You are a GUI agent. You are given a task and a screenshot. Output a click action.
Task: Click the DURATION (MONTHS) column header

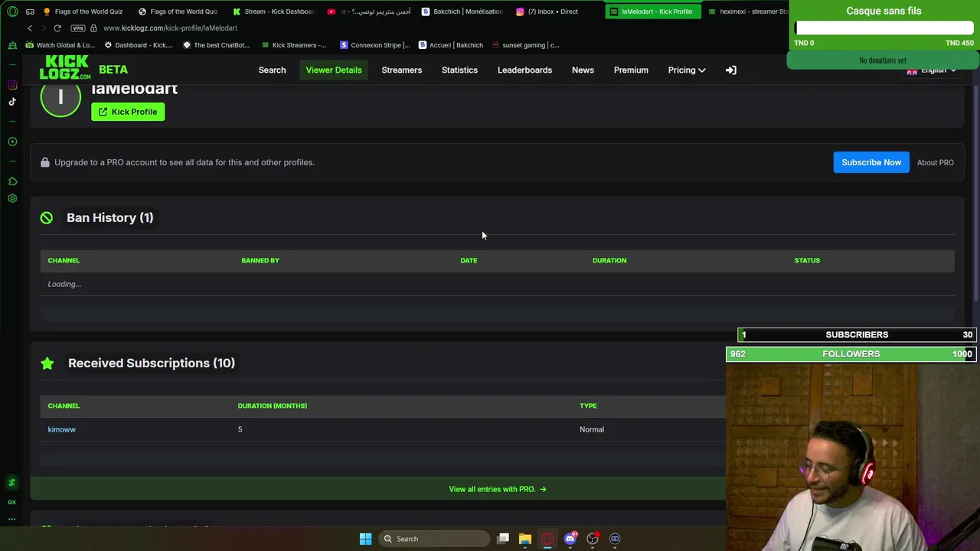[273, 406]
